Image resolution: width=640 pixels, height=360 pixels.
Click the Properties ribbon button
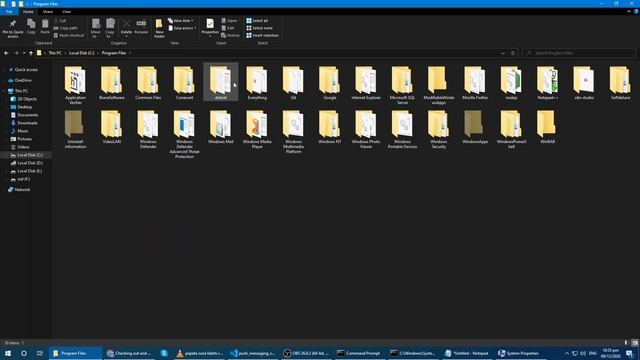coord(210,28)
